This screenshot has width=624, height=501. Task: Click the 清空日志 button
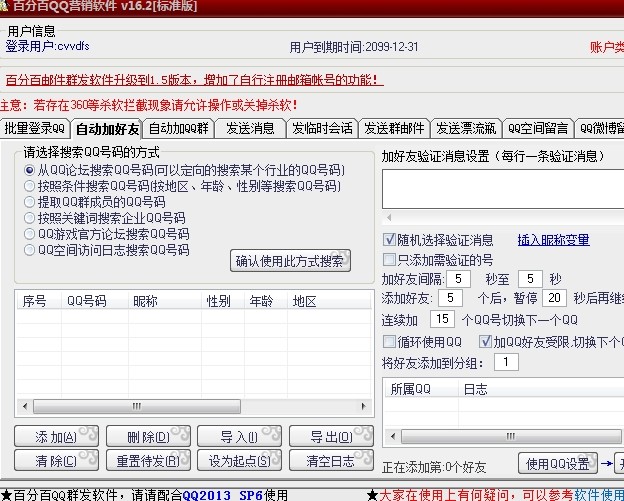point(332,460)
